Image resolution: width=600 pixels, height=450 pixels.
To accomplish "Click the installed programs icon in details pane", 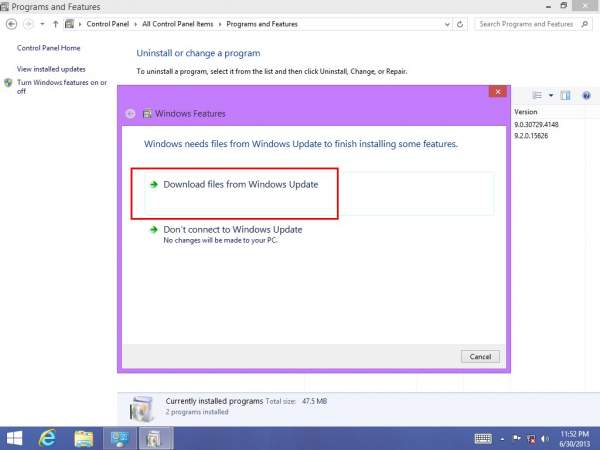I will tap(142, 408).
